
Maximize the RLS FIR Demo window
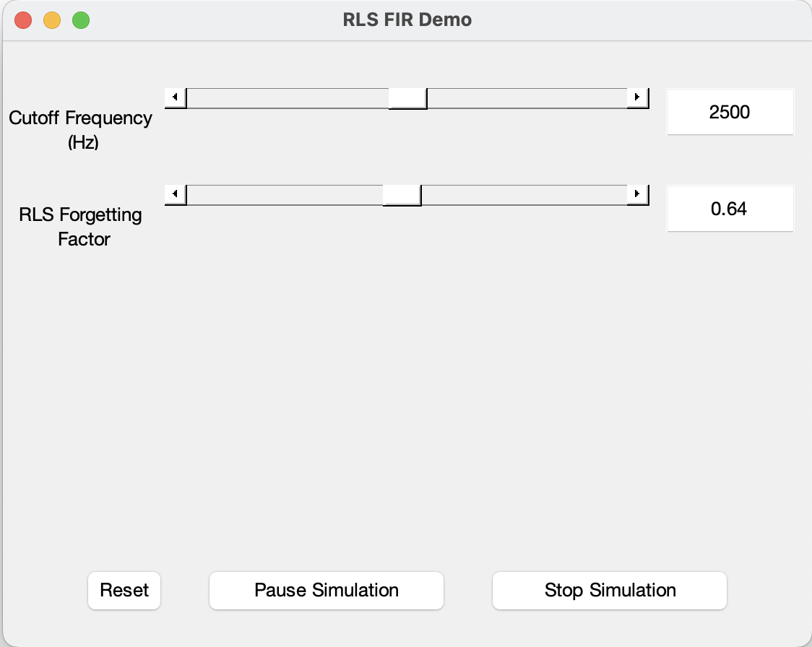(81, 19)
